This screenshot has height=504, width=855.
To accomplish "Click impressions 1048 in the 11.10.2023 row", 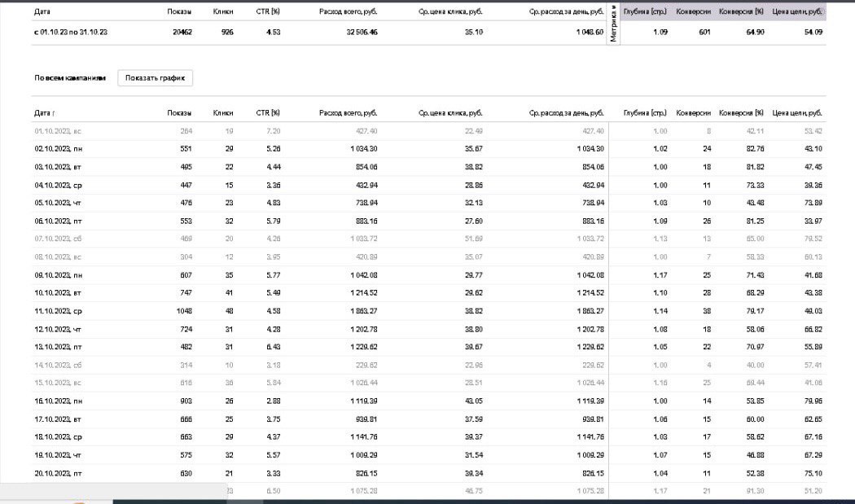I will click(184, 312).
